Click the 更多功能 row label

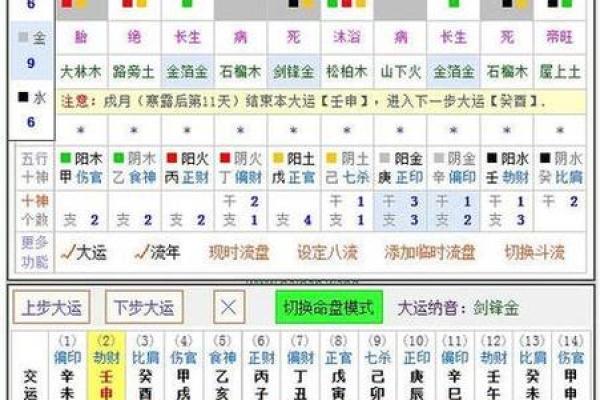(35, 252)
